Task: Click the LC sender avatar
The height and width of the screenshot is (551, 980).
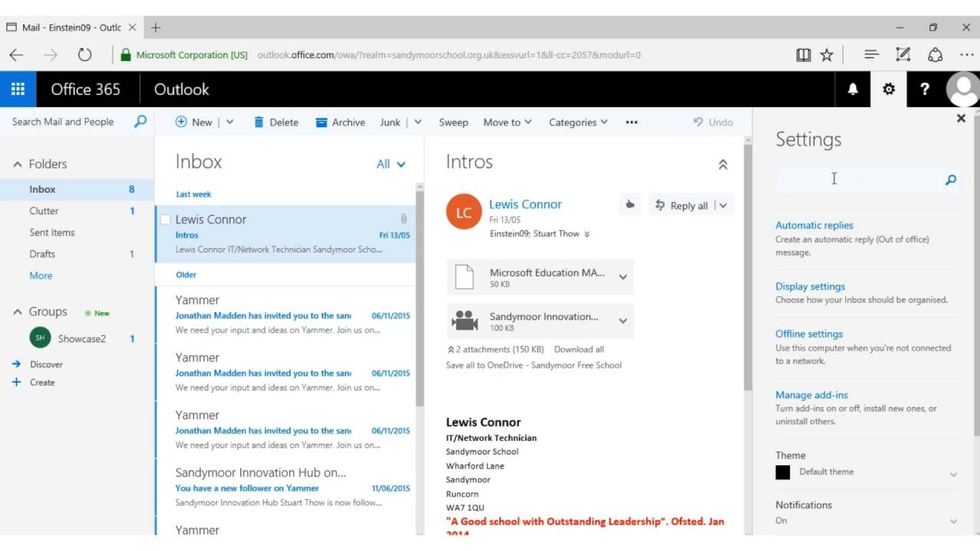Action: pos(464,212)
